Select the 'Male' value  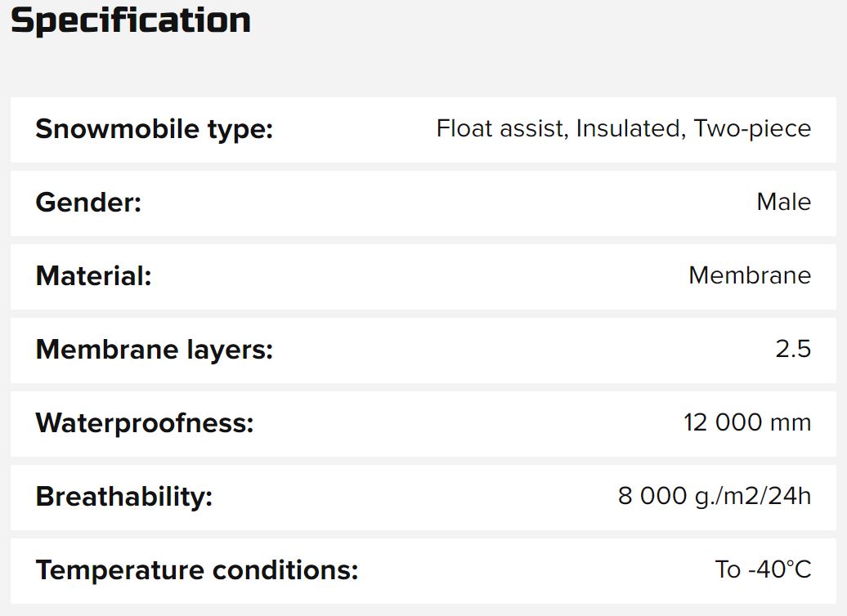tap(783, 203)
